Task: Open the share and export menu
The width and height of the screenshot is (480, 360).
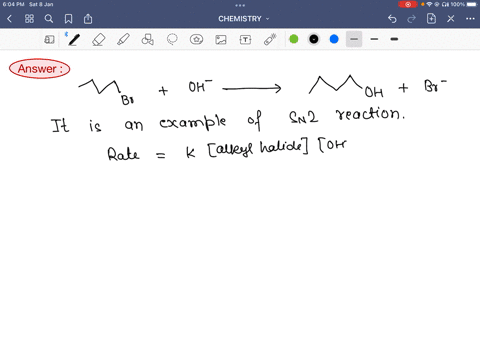Action: coord(88,19)
